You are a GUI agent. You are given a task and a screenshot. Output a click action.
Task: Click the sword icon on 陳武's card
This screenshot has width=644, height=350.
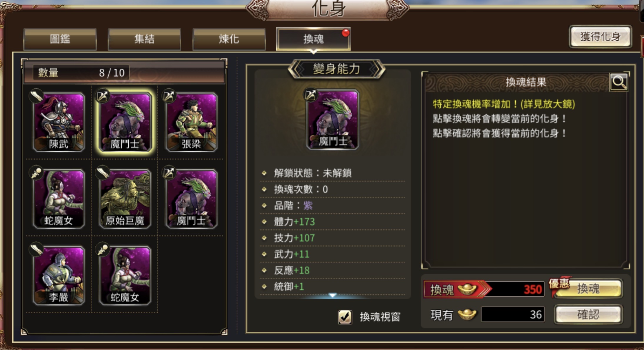36,96
